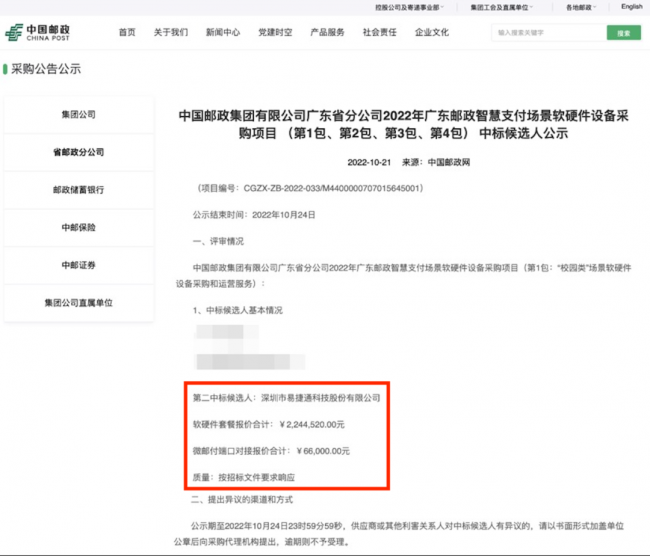Open 社会责任 navigation item
The width and height of the screenshot is (650, 556).
click(x=380, y=32)
